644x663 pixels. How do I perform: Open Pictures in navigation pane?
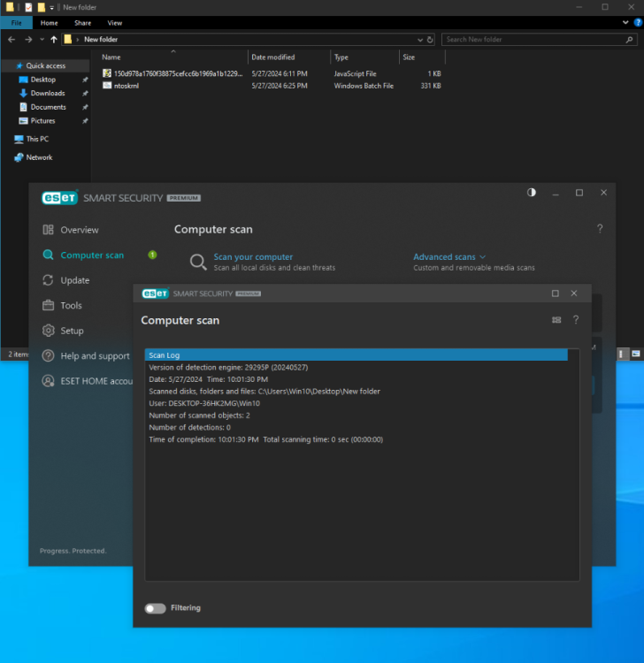[x=42, y=120]
